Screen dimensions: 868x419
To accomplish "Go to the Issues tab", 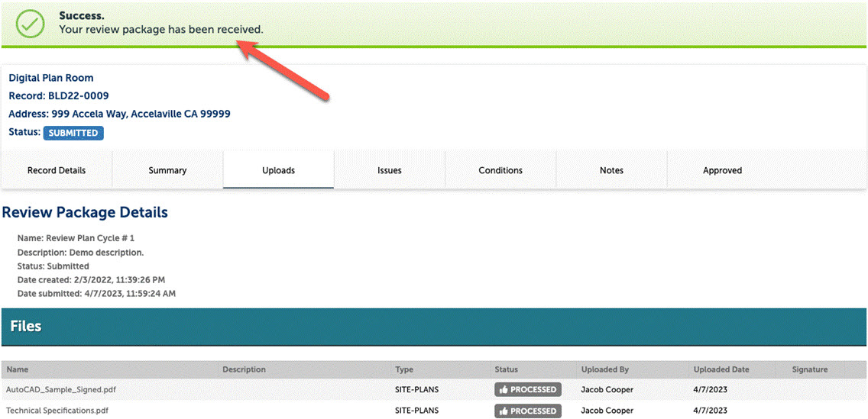I will 389,170.
